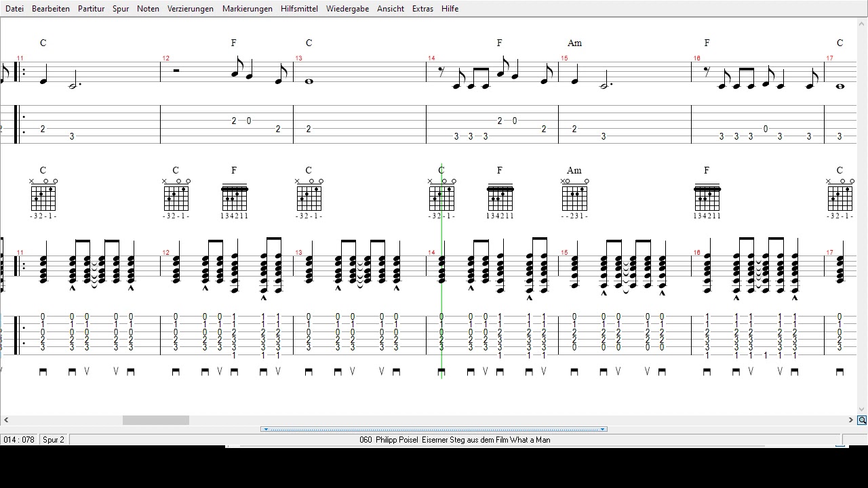Screen dimensions: 868x488
Task: Click the green playback cursor line
Action: 441,271
